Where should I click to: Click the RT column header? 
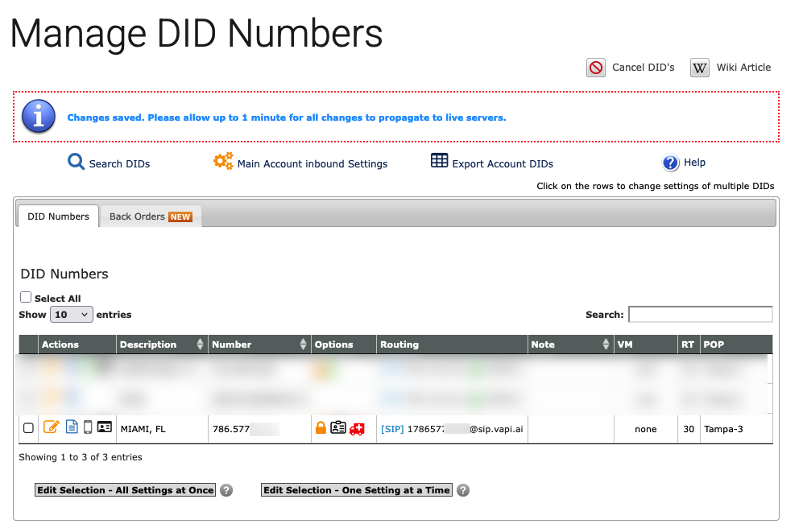[688, 344]
